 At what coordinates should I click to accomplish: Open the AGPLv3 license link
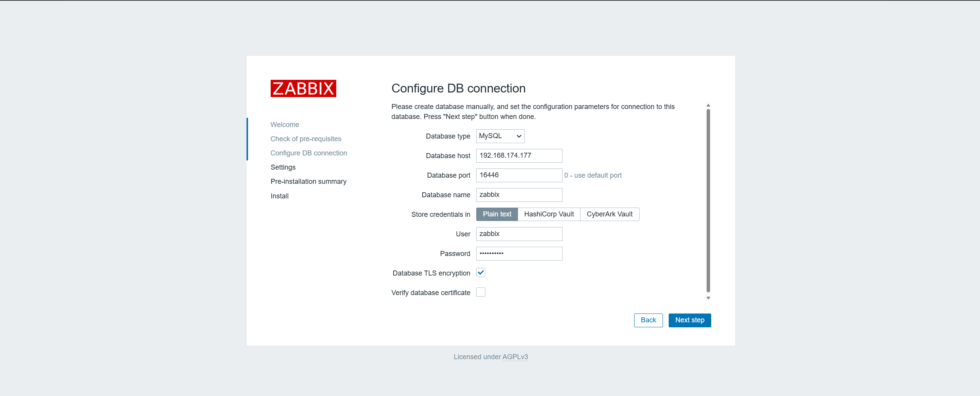click(515, 357)
